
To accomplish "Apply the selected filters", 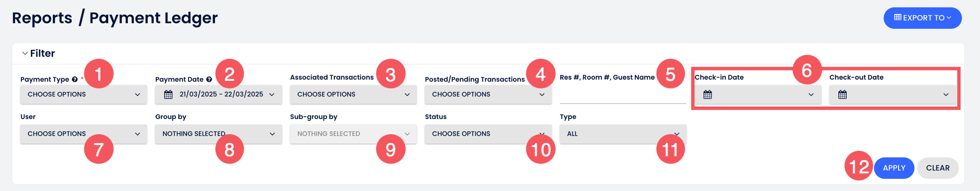I will (x=894, y=168).
